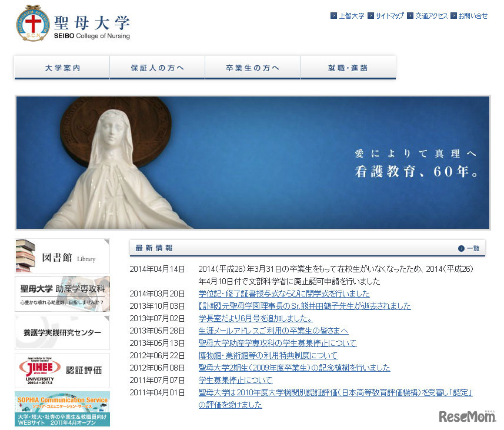Open the 2011年07月07日 学生募集停止について link
This screenshot has height=430, width=504.
pos(235,380)
